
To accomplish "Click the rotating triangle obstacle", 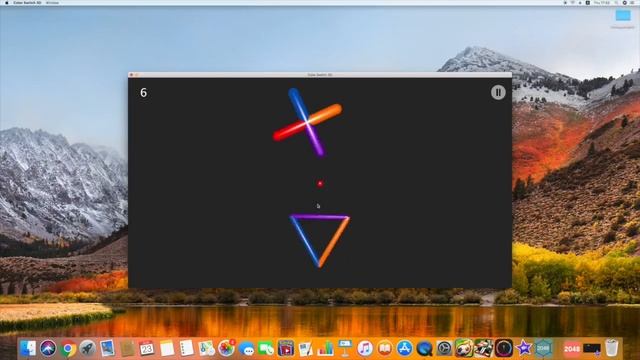I will click(320, 241).
